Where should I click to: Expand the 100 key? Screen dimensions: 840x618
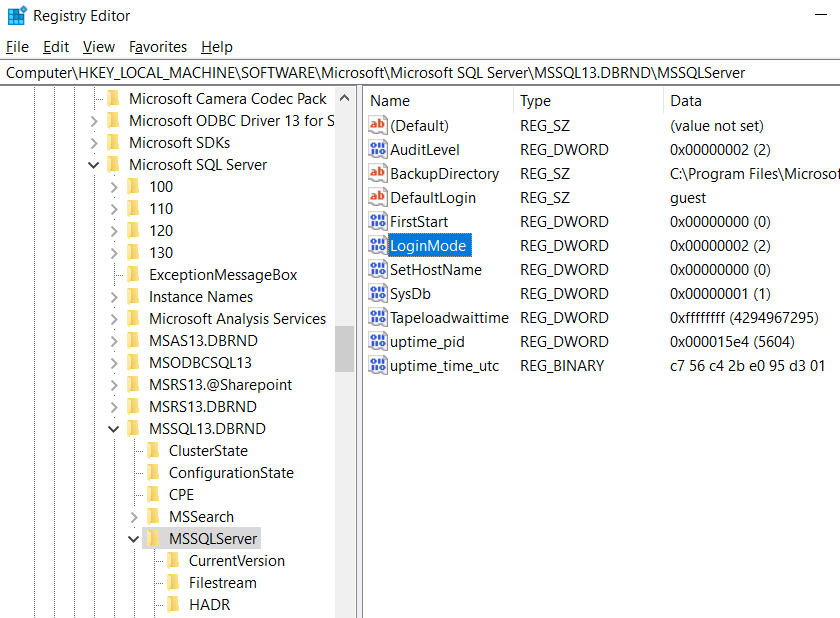[x=114, y=187]
